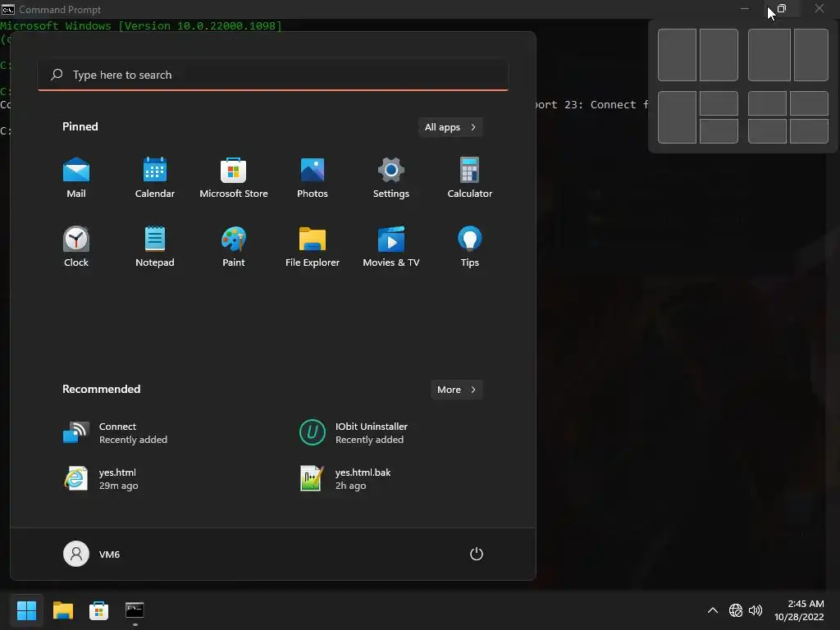Launch Movies & TV app
This screenshot has height=630, width=840.
click(x=391, y=247)
